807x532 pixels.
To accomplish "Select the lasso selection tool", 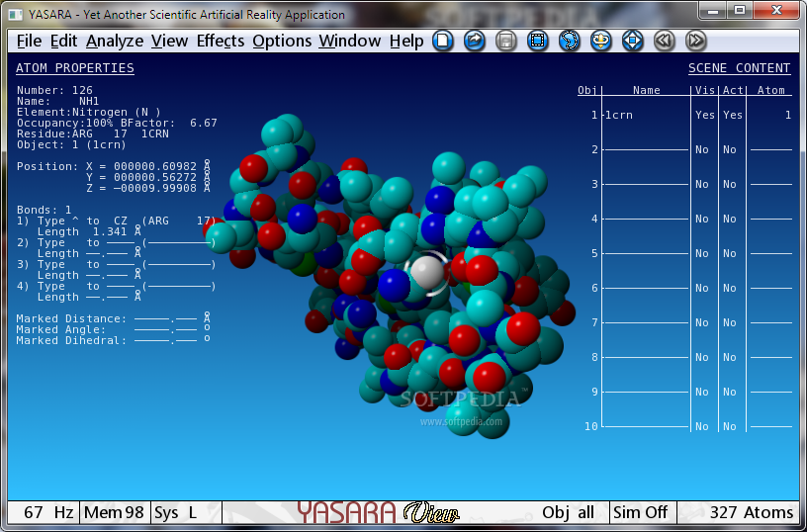I will pos(570,41).
